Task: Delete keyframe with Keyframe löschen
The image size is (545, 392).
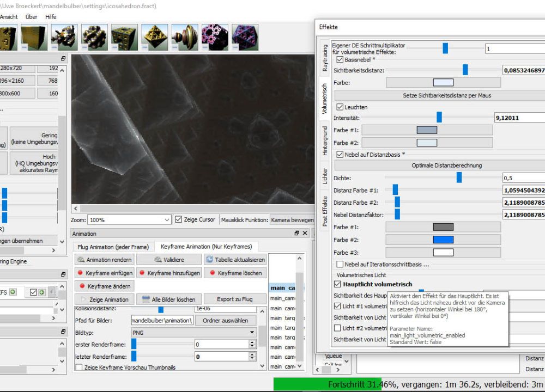Action: coord(235,273)
